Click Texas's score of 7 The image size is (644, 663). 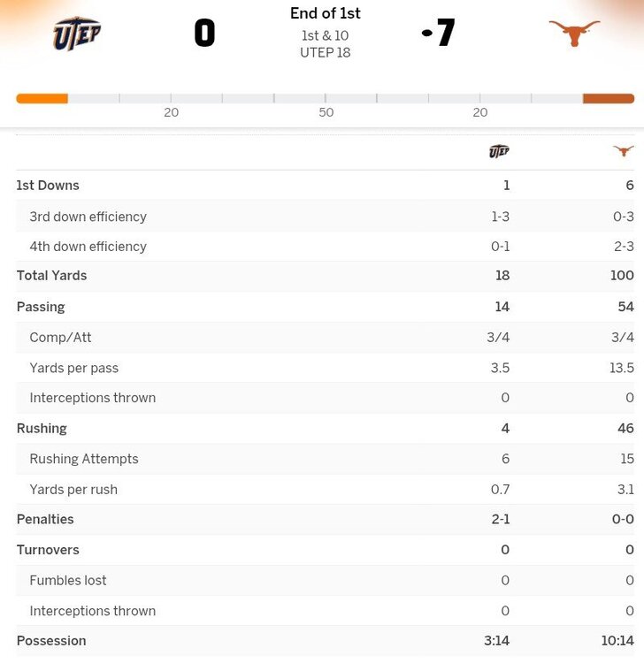click(x=446, y=34)
